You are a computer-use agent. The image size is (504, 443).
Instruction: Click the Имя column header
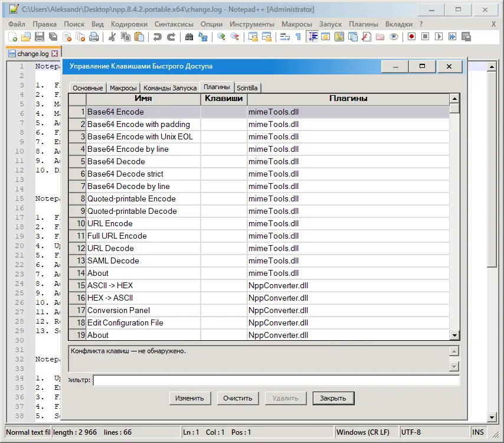(143, 99)
